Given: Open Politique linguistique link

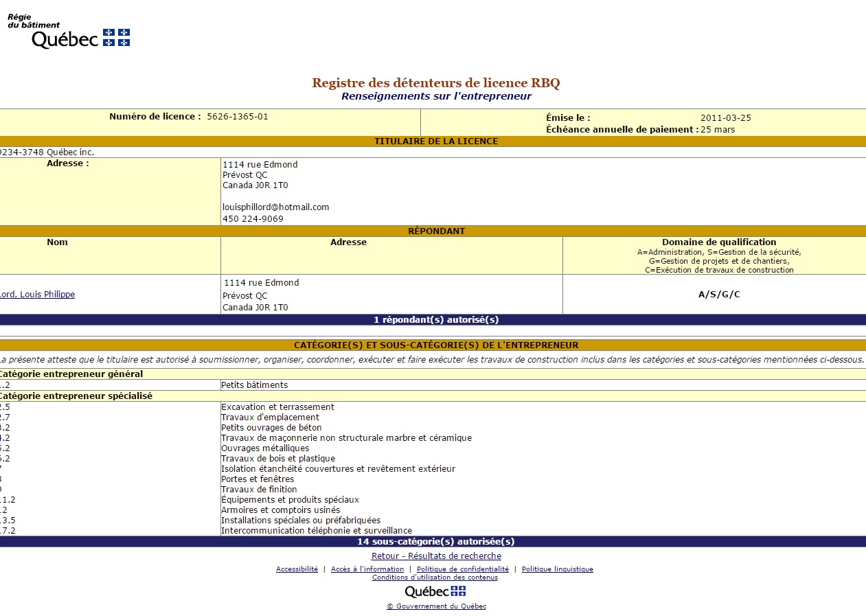Looking at the screenshot, I should pos(558,569).
